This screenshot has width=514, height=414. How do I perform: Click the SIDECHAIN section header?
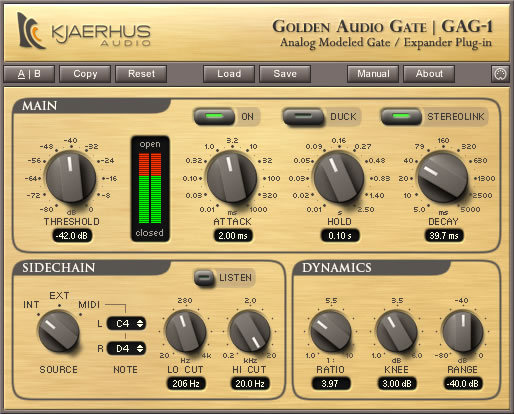pyautogui.click(x=59, y=268)
